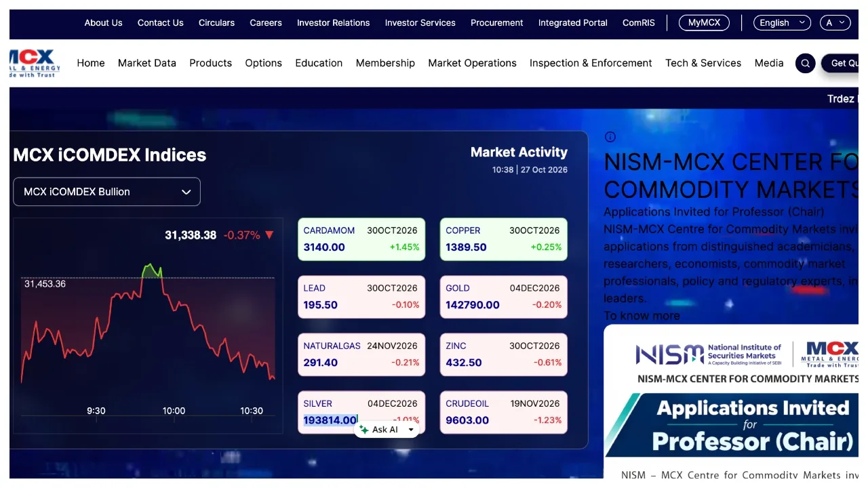Image resolution: width=868 pixels, height=488 pixels.
Task: Open the Careers link
Action: tap(266, 23)
